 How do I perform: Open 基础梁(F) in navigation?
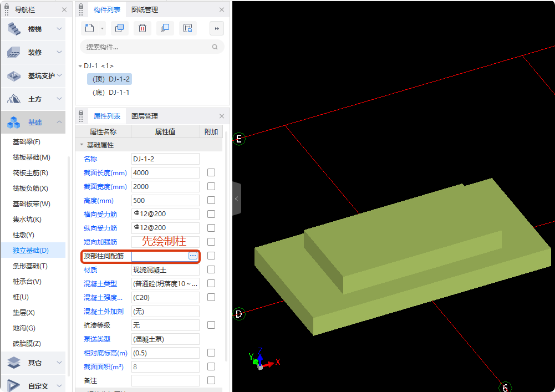click(x=27, y=141)
